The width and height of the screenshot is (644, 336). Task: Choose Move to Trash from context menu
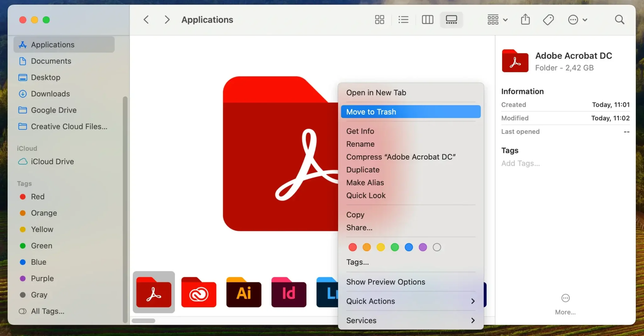(x=411, y=112)
